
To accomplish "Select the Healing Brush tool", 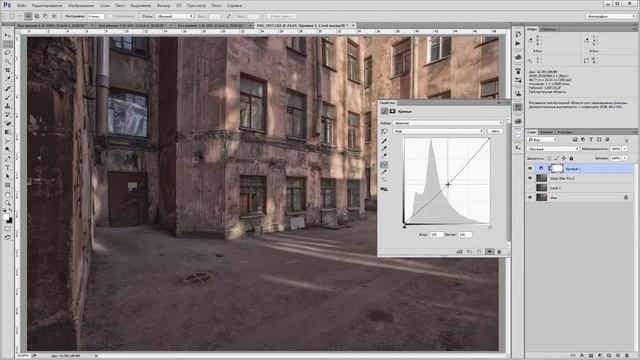I will pyautogui.click(x=8, y=88).
